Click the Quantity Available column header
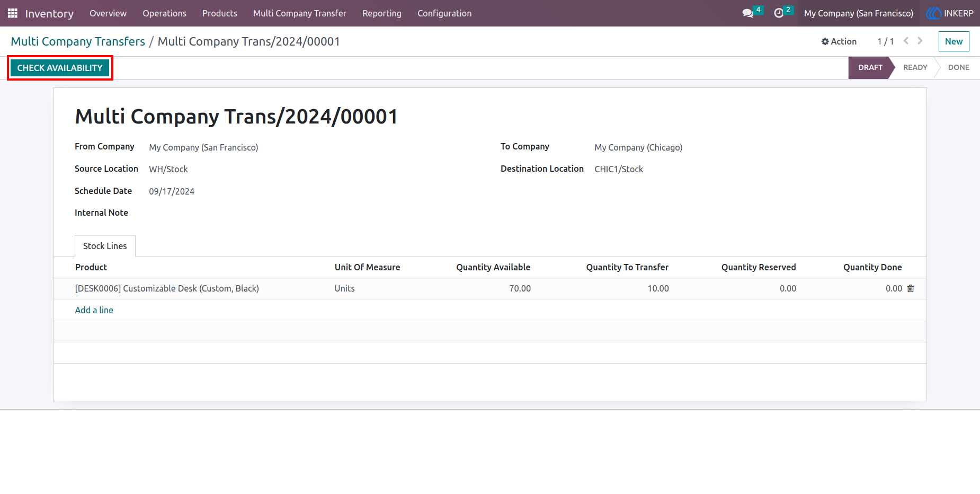 493,267
